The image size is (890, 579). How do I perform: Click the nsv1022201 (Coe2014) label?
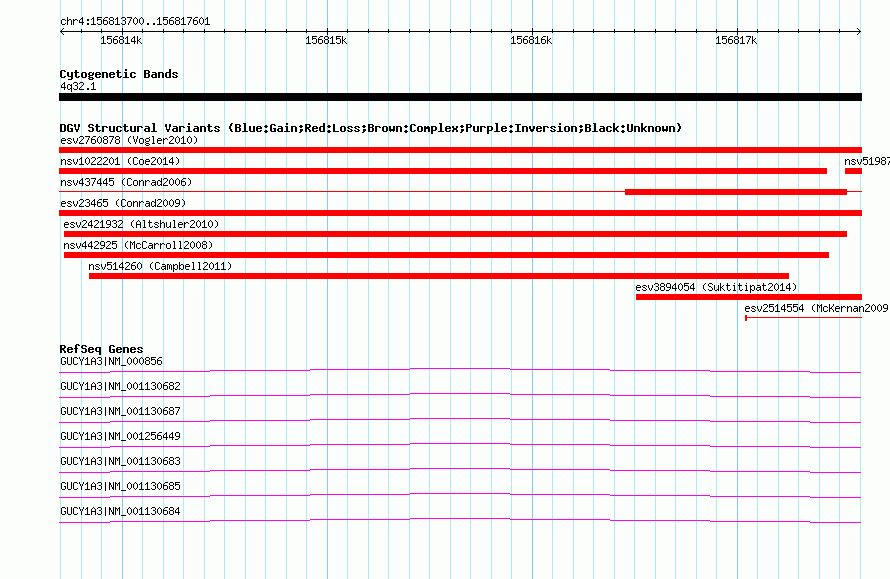(x=120, y=161)
